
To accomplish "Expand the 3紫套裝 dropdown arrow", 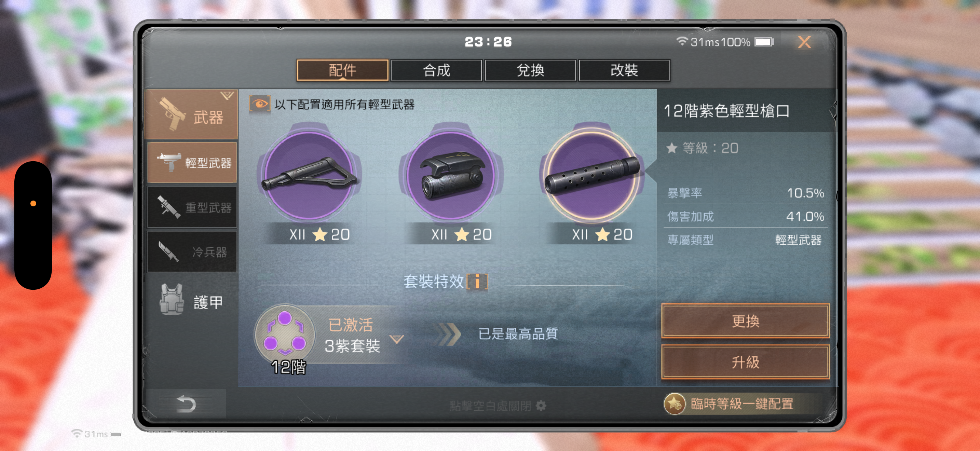I will 397,339.
